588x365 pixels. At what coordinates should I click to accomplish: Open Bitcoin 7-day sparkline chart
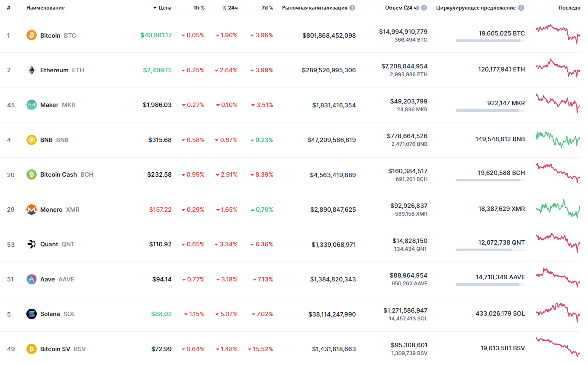pyautogui.click(x=558, y=33)
